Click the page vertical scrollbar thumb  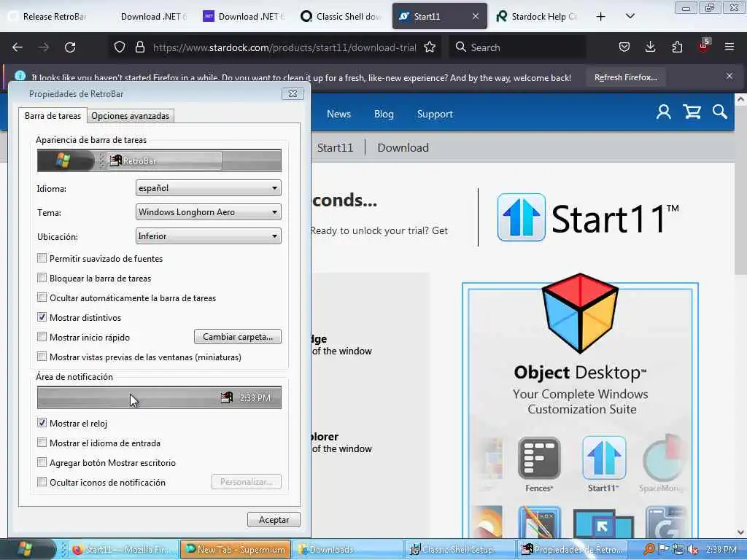(740, 190)
